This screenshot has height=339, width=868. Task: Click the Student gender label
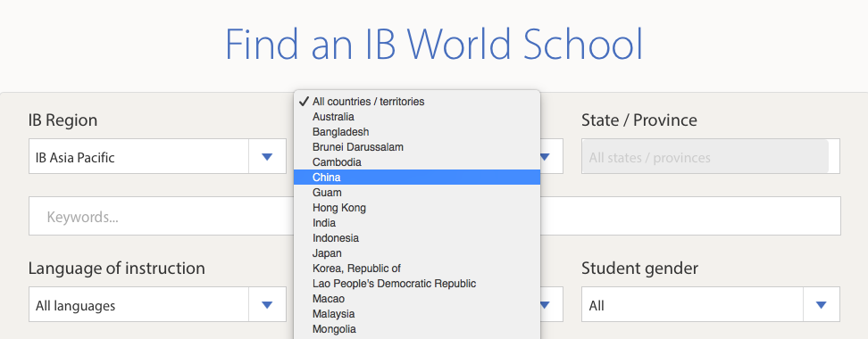(x=639, y=269)
